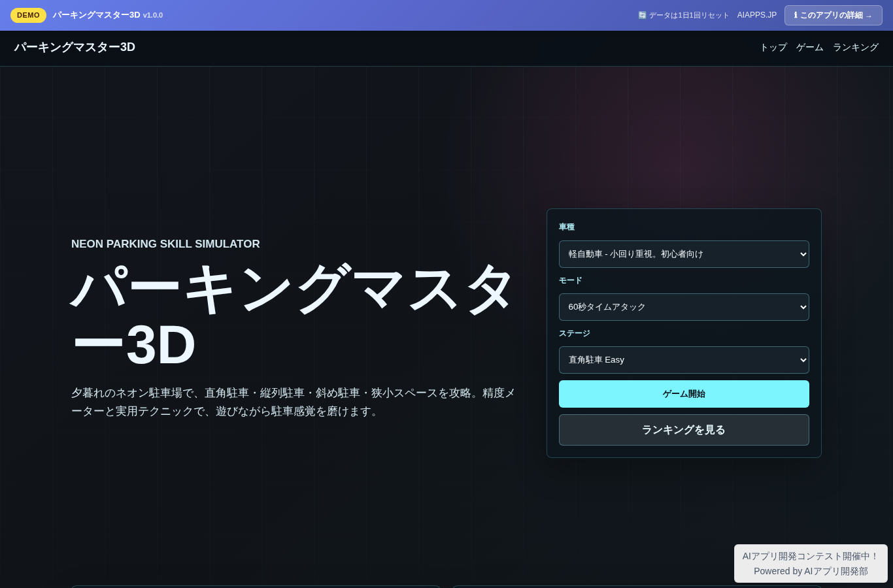893x588 pixels.
Task: Click the refresh icon next to データは1日1回リセット
Action: [642, 15]
